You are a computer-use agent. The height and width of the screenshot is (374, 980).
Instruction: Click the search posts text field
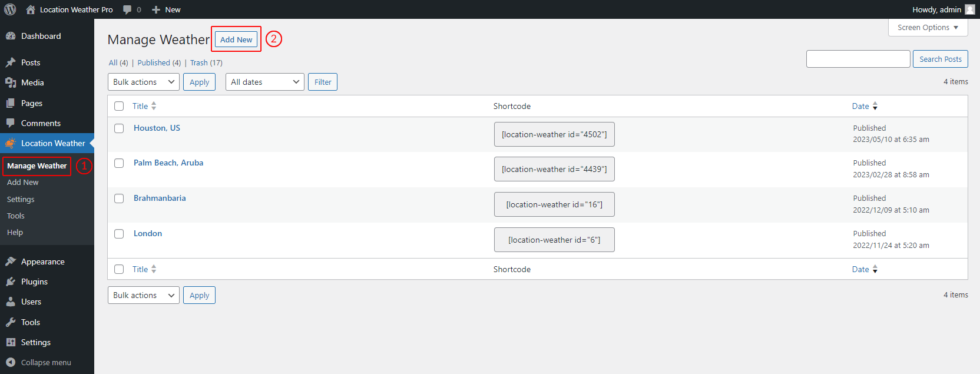click(857, 59)
